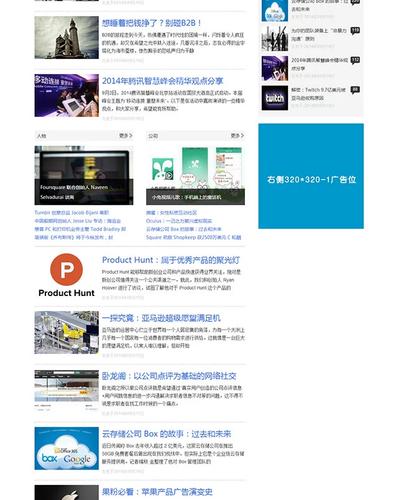This screenshot has height=500, width=398.
Task: Open 卧龙阁:以公司点评为基础的网络社交 headline
Action: coord(169,376)
